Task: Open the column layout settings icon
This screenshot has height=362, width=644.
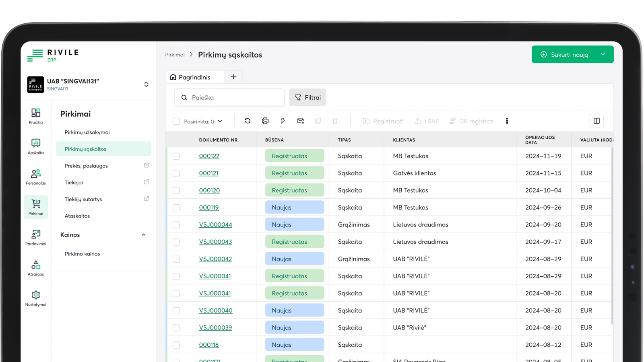Action: (x=597, y=121)
